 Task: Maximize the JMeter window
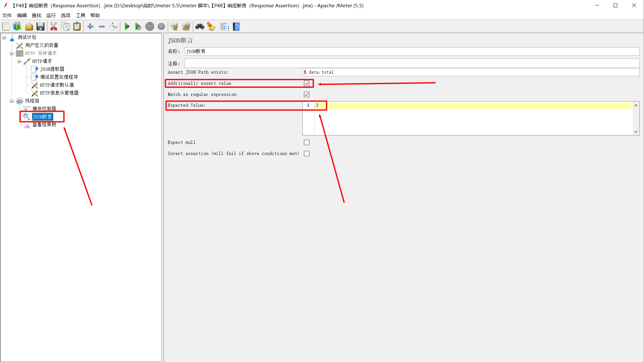[615, 5]
